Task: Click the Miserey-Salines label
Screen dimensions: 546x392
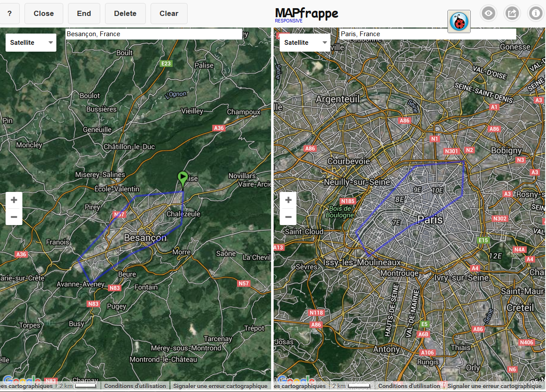Action: [100, 175]
